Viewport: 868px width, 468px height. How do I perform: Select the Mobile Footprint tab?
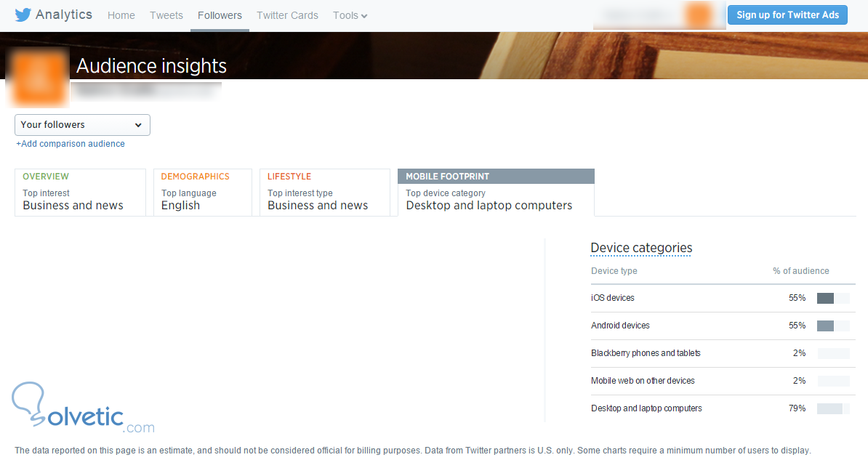tap(496, 192)
